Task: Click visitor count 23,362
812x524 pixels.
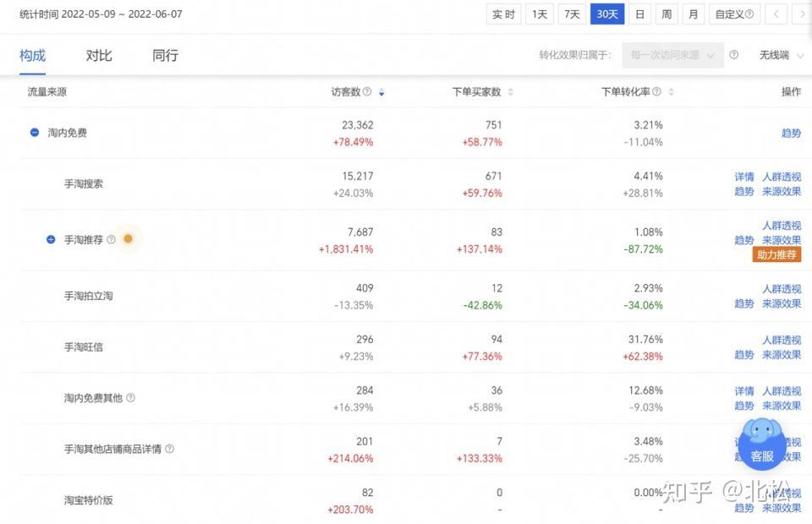Action: 357,125
